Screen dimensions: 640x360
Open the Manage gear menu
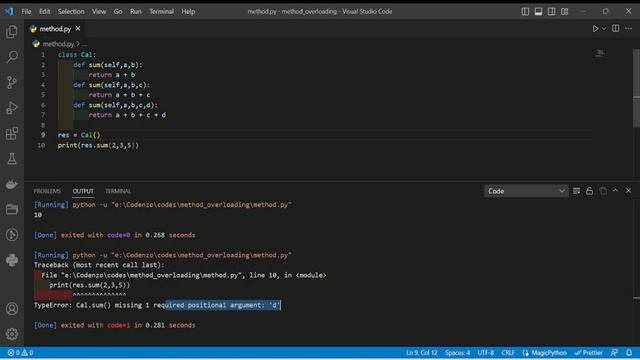(12, 334)
